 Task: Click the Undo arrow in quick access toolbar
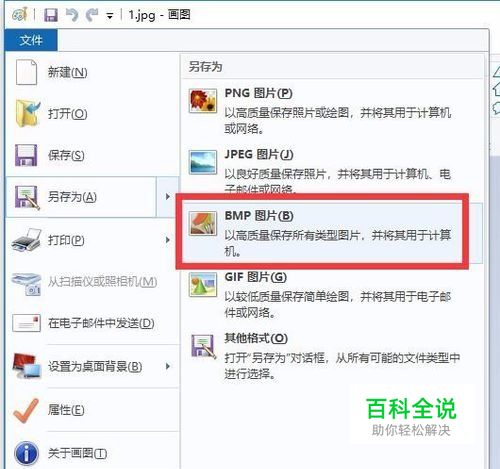72,15
